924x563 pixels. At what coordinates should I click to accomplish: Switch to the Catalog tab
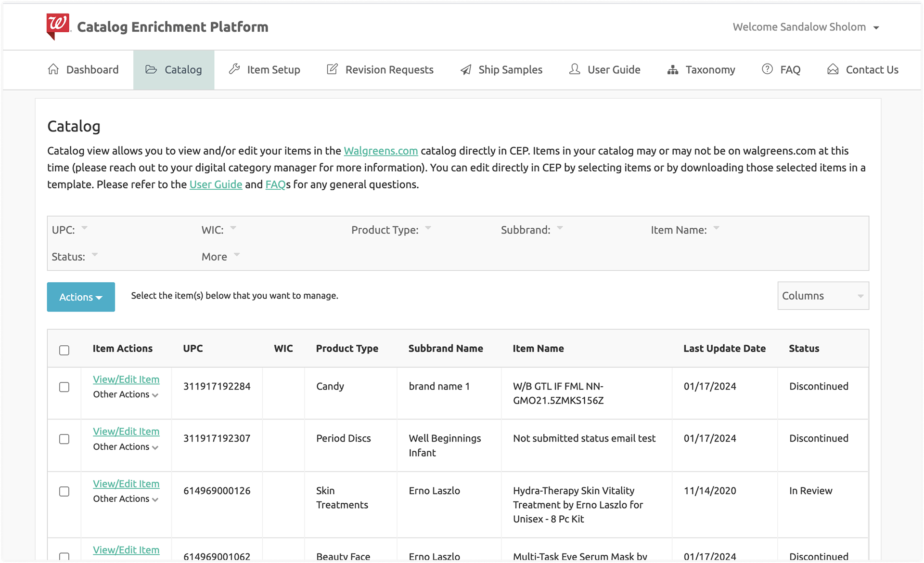click(x=174, y=70)
